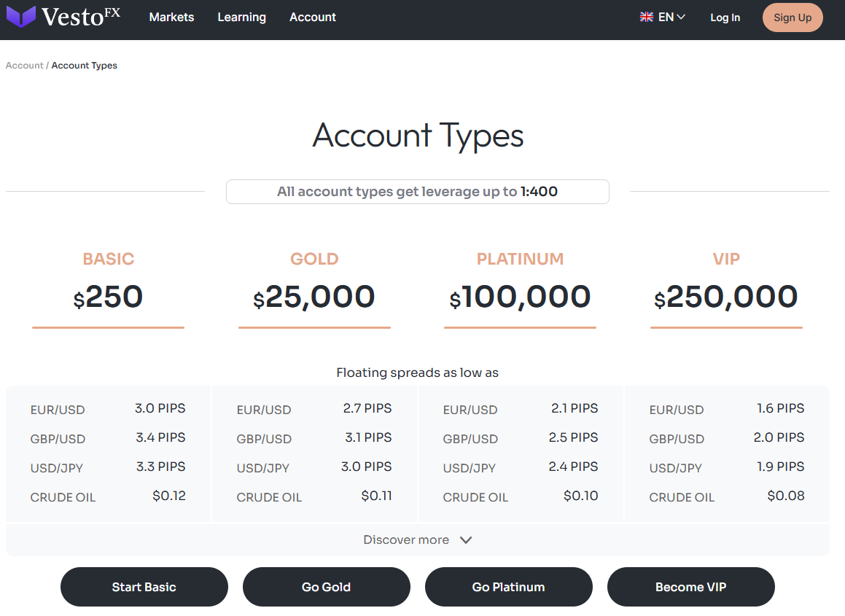Expand the Discover more chevron

tap(466, 540)
